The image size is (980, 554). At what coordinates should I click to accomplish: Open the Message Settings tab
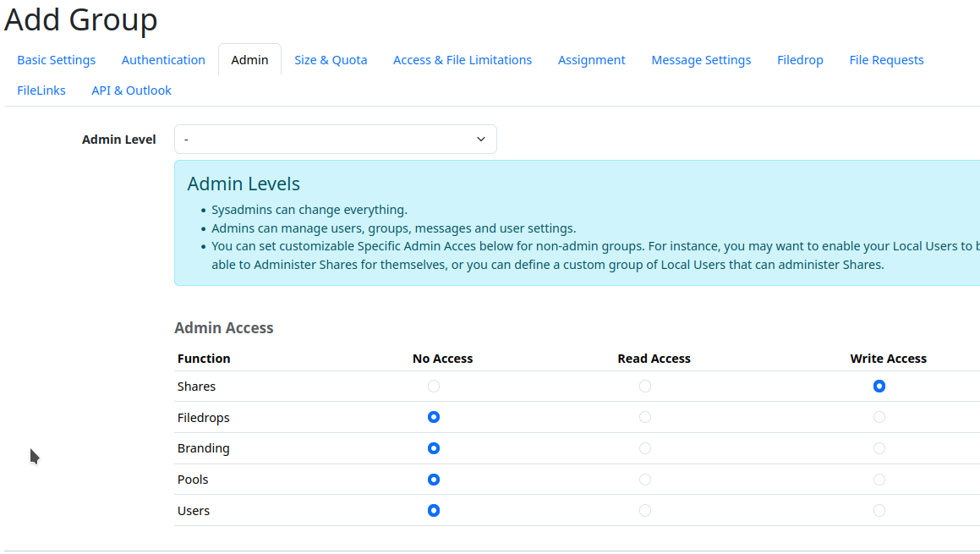pyautogui.click(x=701, y=60)
